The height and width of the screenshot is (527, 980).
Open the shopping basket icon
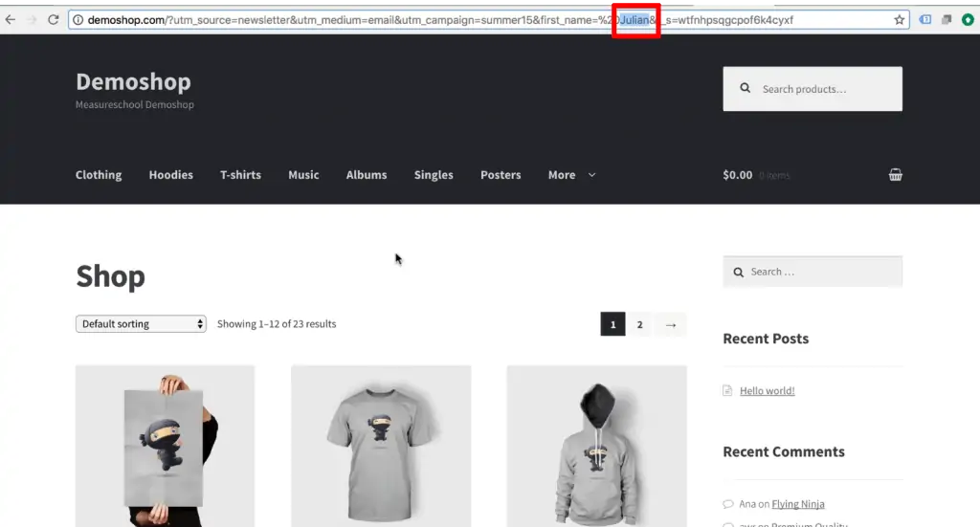tap(895, 175)
